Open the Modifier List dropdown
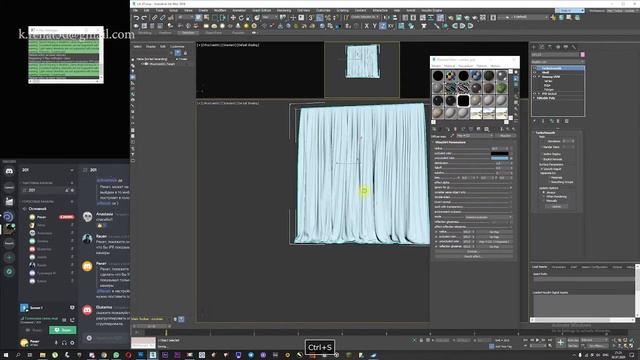This screenshot has width=640, height=360. [558, 62]
